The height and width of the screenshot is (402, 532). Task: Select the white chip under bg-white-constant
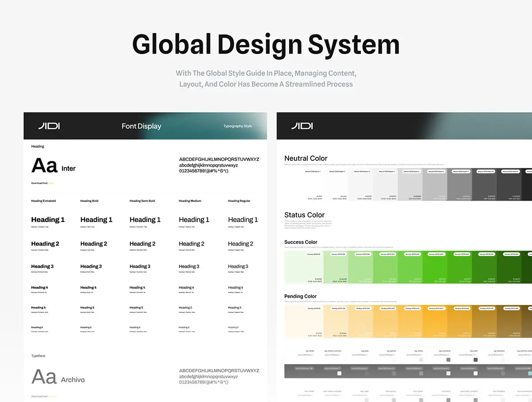340,373
